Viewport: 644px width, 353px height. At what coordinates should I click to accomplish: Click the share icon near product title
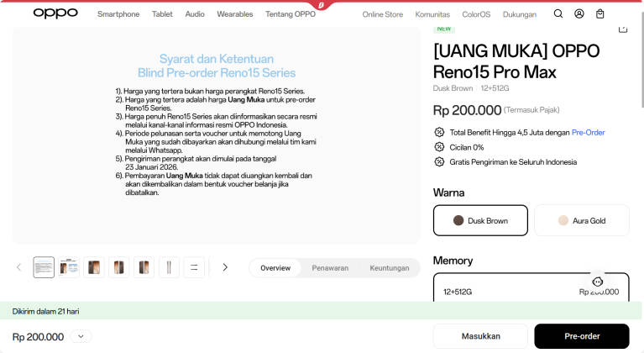click(x=623, y=29)
